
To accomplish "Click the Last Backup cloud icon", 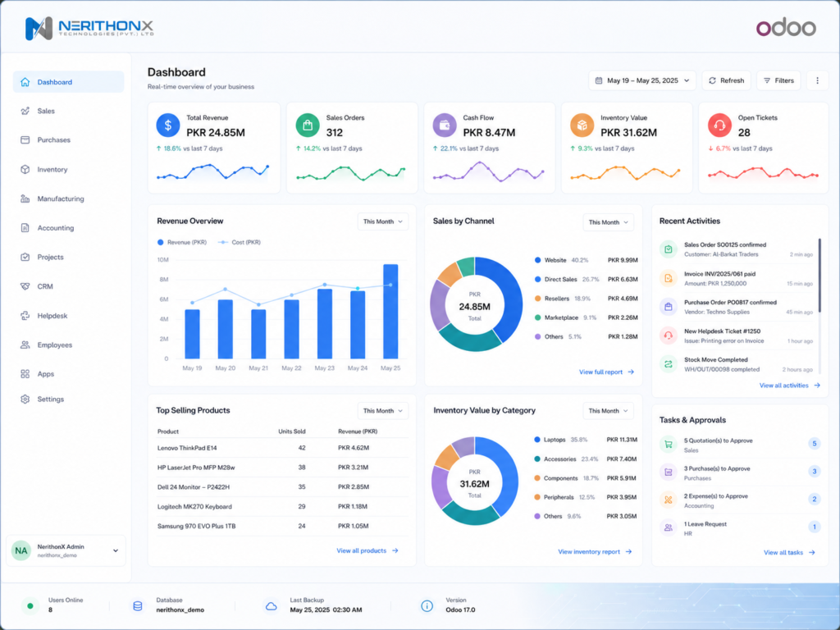I will 271,606.
